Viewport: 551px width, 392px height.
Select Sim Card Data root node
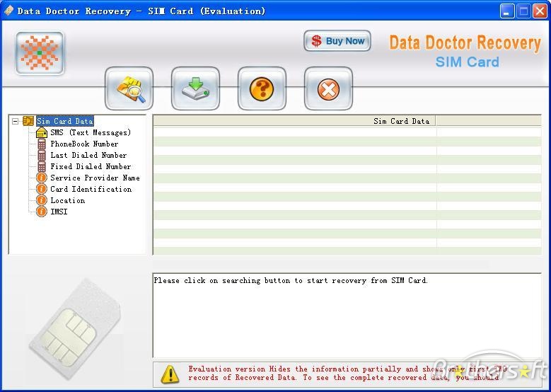point(65,121)
